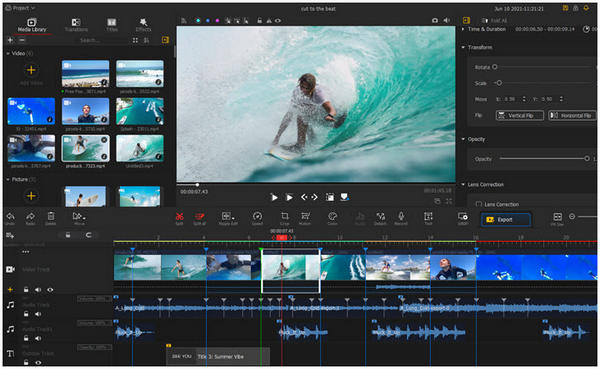This screenshot has height=369, width=600.
Task: Mute the second Audio Track
Action: (38, 338)
